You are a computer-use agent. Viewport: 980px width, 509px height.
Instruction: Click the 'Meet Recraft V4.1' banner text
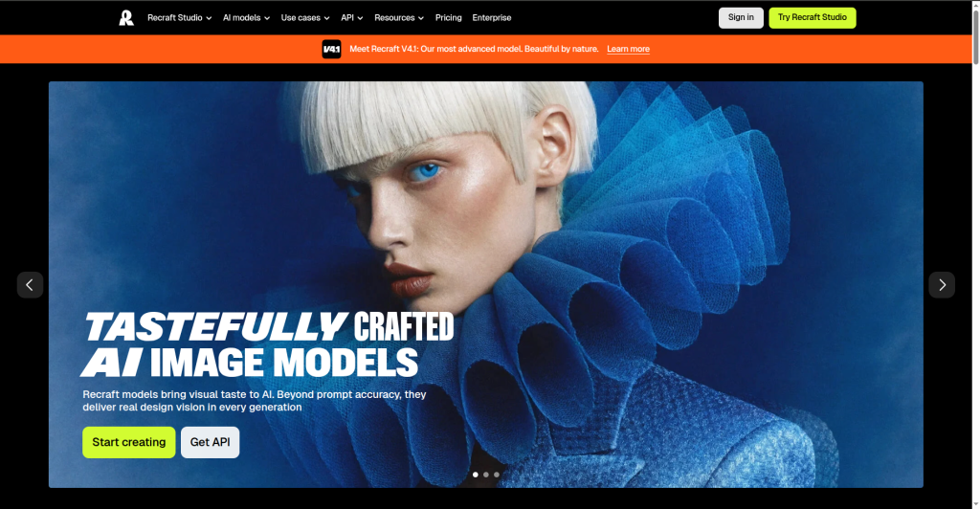click(x=474, y=49)
